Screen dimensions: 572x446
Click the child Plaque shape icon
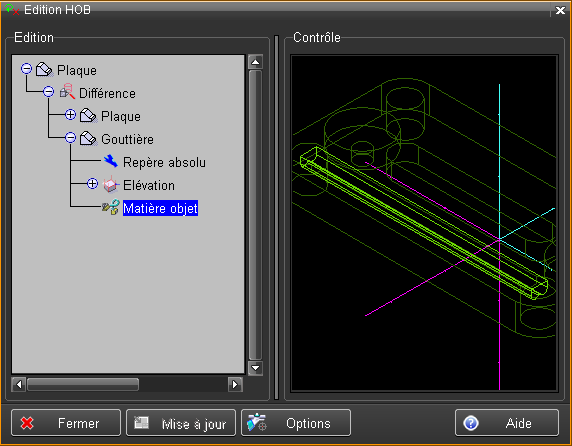(88, 115)
